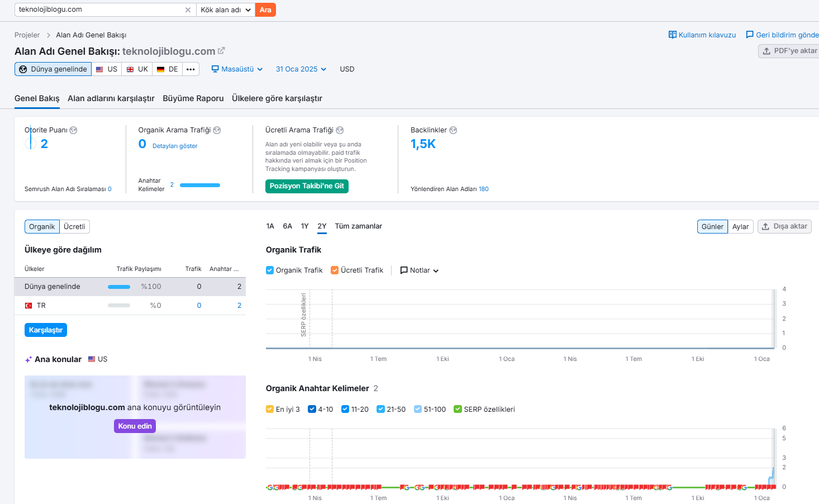Toggle the 51-100 positions checkbox
The image size is (819, 504).
418,409
